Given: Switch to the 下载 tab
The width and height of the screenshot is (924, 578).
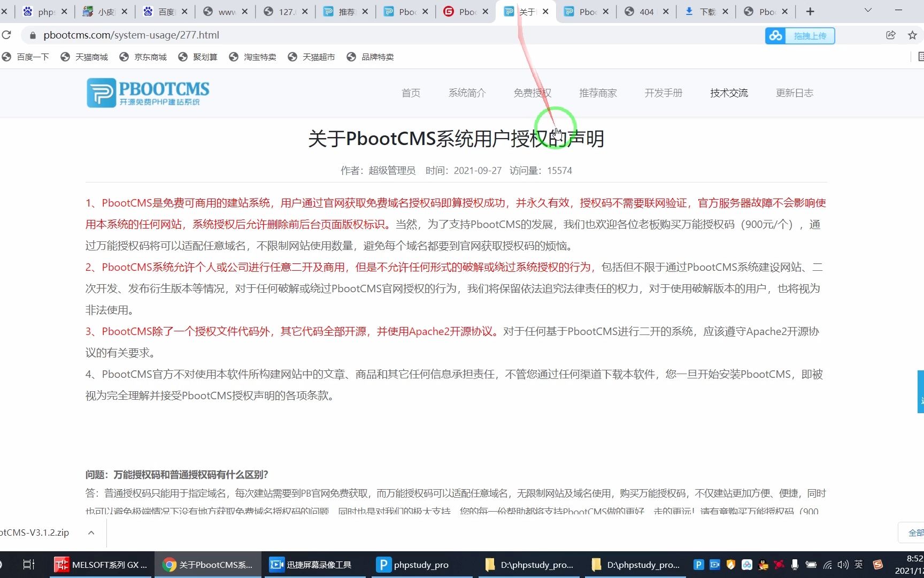Looking at the screenshot, I should [x=706, y=11].
